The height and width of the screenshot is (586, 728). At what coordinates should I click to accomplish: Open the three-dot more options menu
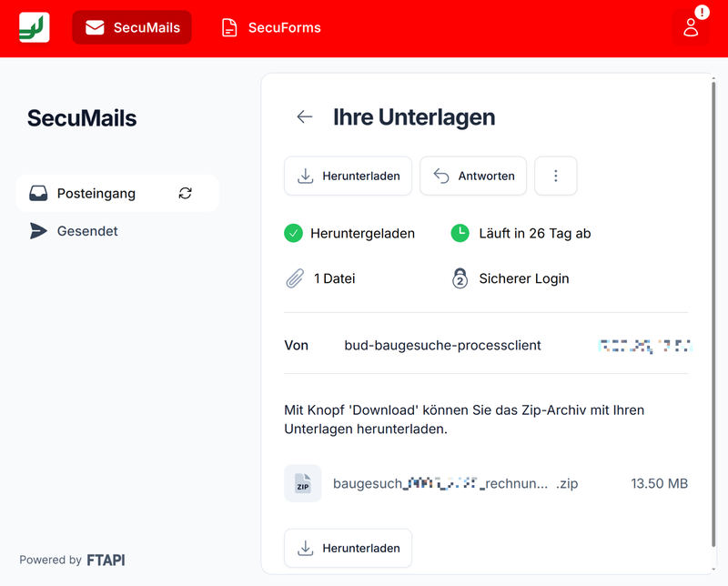click(x=556, y=176)
